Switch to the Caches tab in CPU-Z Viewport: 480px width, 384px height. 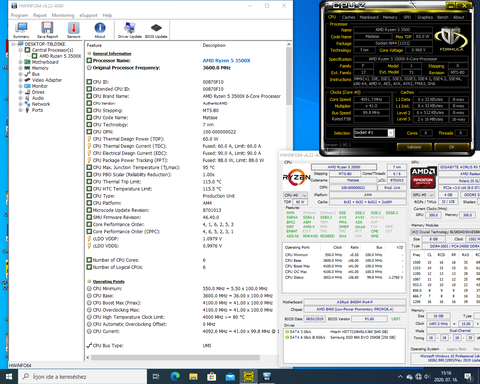point(348,17)
